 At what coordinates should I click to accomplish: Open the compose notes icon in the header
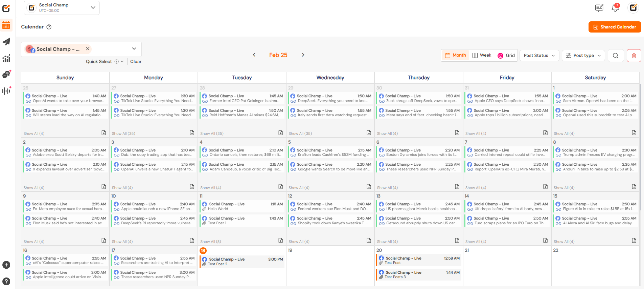pos(599,8)
